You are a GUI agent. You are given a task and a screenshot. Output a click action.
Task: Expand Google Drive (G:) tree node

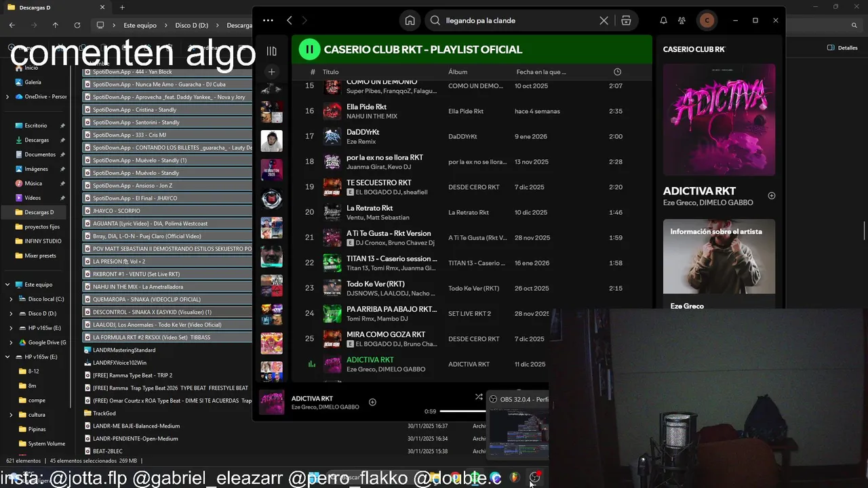[x=11, y=343]
